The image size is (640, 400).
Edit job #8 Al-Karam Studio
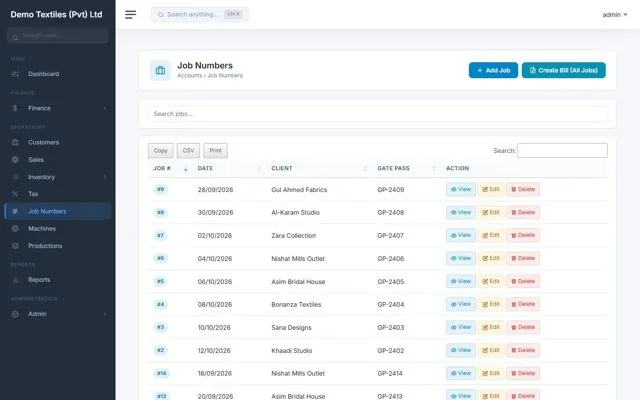491,212
